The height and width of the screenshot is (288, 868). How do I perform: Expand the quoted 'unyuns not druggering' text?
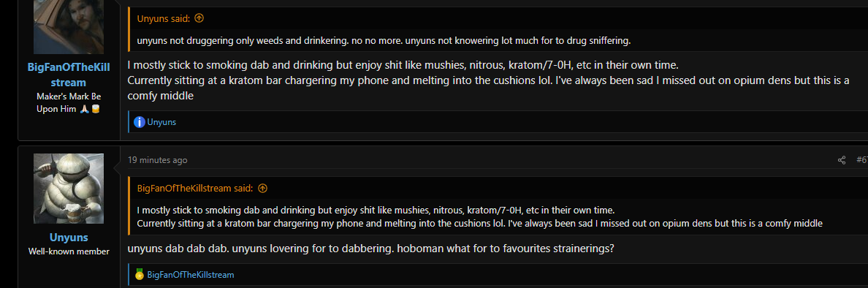pyautogui.click(x=384, y=40)
